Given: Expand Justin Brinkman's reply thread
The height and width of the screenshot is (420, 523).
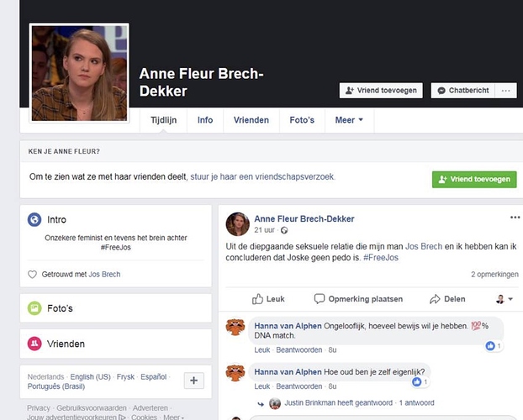Looking at the screenshot, I should click(359, 402).
